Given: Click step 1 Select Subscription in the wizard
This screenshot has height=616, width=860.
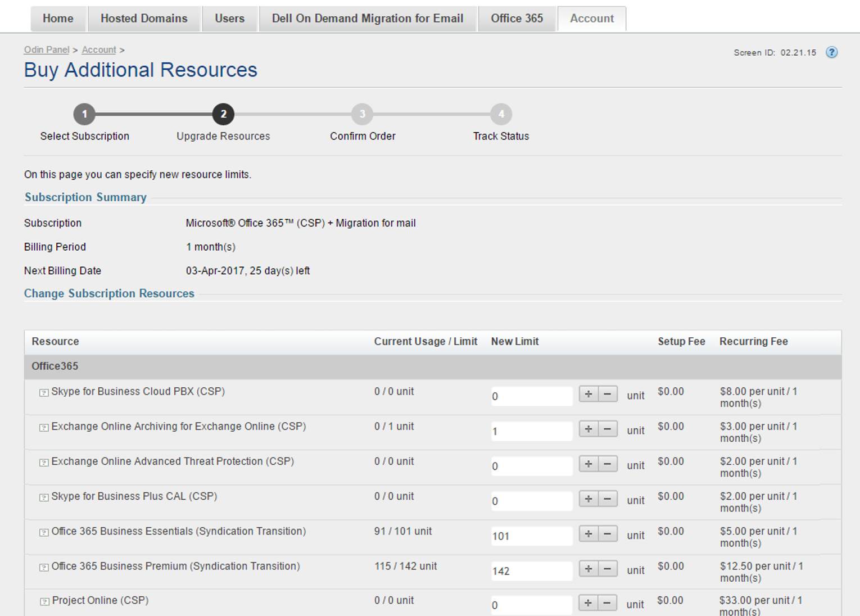Looking at the screenshot, I should click(x=84, y=114).
